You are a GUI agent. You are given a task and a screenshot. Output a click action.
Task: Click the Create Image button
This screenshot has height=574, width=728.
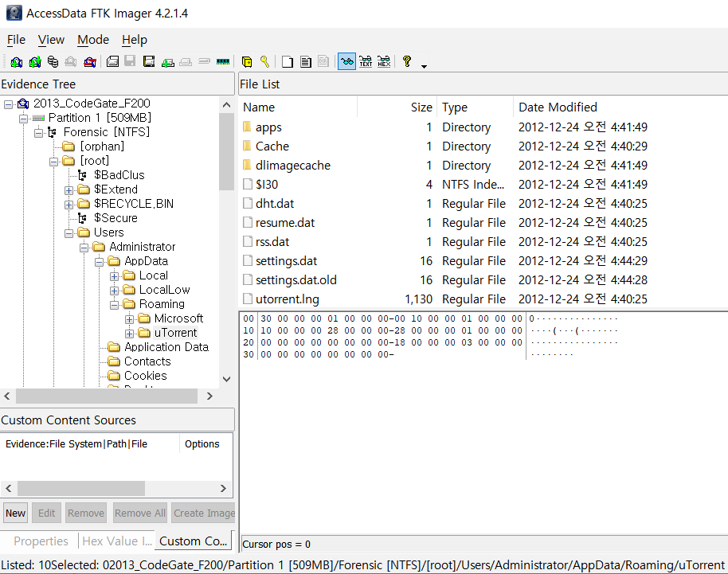[x=203, y=513]
